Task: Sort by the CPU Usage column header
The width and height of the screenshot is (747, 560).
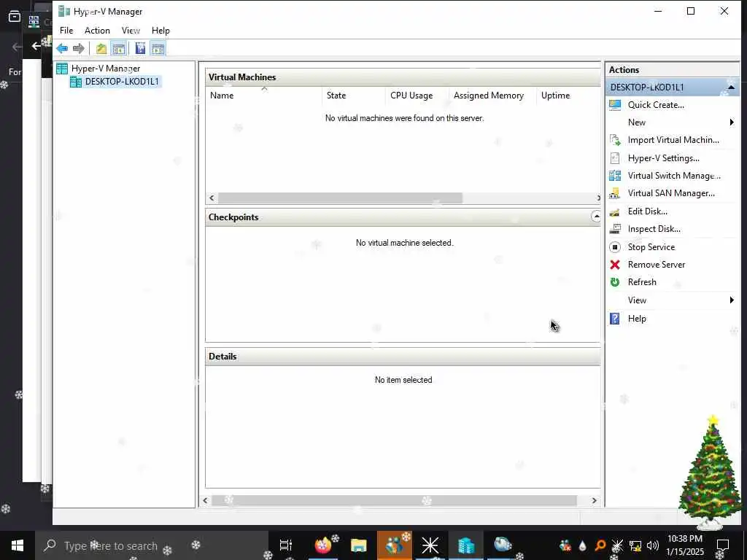Action: (x=417, y=96)
